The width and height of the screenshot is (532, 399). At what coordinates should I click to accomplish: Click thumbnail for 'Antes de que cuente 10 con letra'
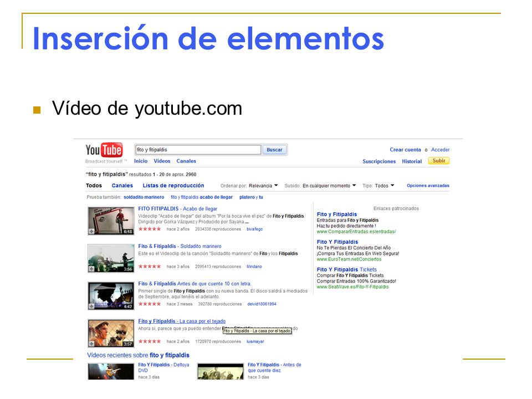click(x=111, y=296)
